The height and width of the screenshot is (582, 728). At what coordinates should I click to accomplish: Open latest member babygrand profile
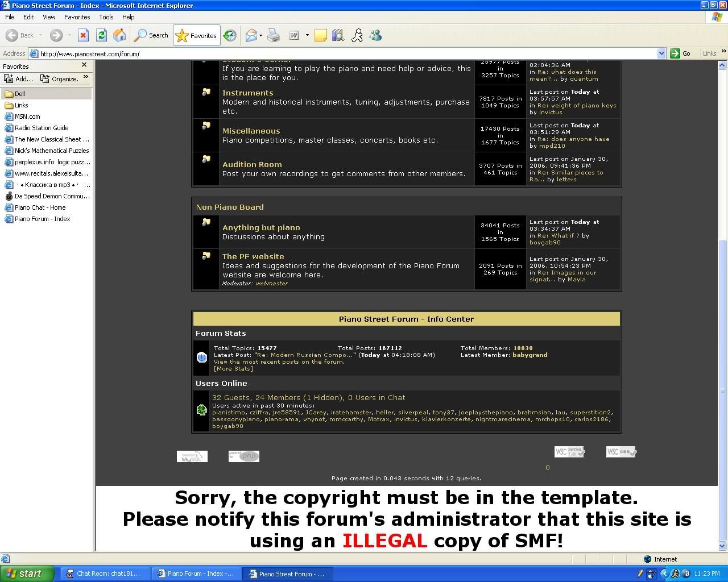tap(530, 355)
